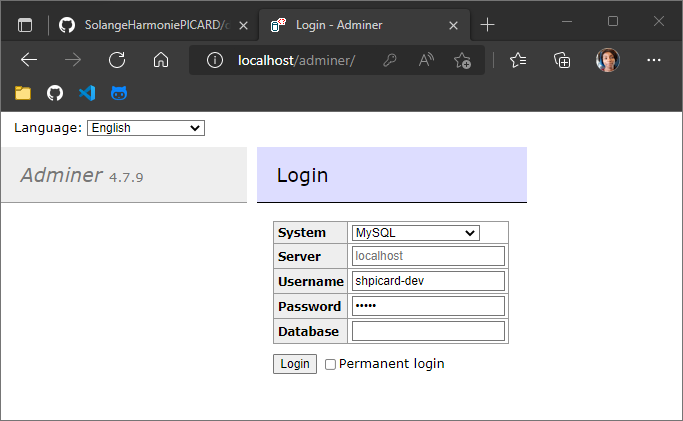The height and width of the screenshot is (421, 683).
Task: Open browser Settings and more menu
Action: 654,60
